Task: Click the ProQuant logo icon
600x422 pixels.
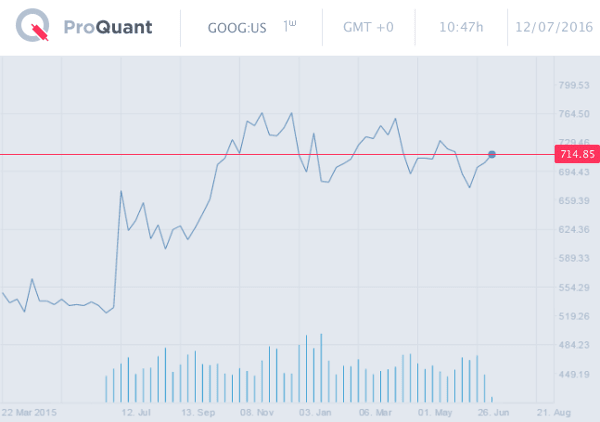Action: pyautogui.click(x=35, y=28)
